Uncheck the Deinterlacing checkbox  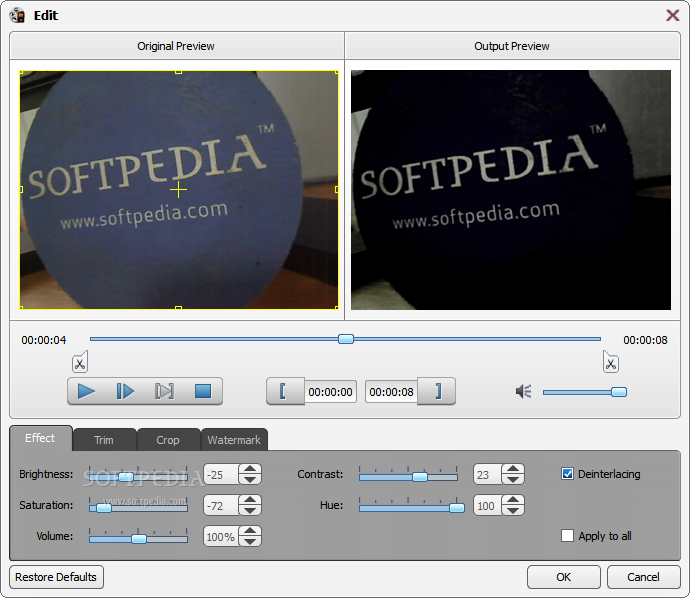[x=568, y=474]
